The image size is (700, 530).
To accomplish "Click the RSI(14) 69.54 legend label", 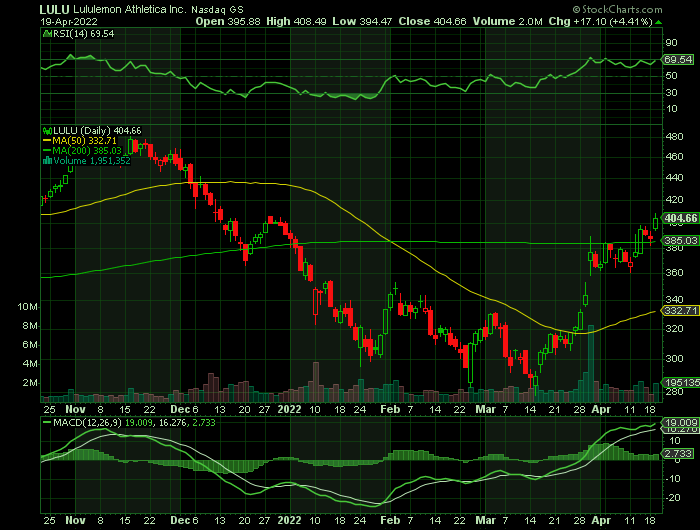I will [x=83, y=34].
